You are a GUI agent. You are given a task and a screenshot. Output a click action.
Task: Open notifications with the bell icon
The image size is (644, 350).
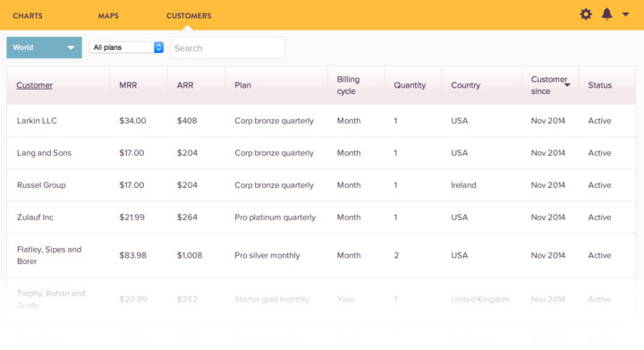pyautogui.click(x=606, y=14)
